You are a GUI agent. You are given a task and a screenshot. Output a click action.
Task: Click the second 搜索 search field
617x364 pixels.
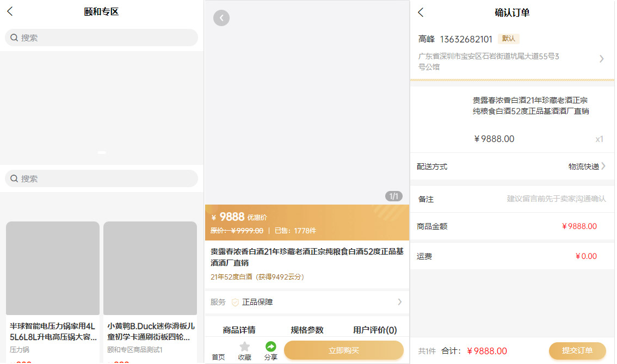(102, 178)
